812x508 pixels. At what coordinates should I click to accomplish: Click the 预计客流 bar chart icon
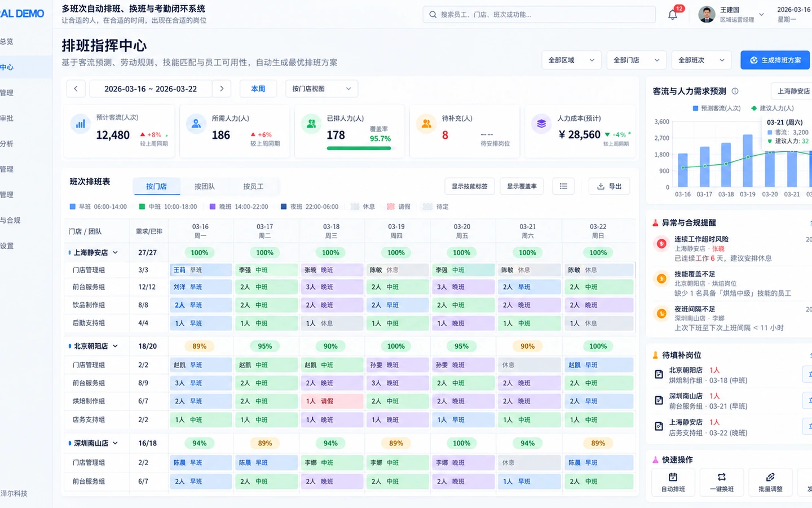coord(81,124)
